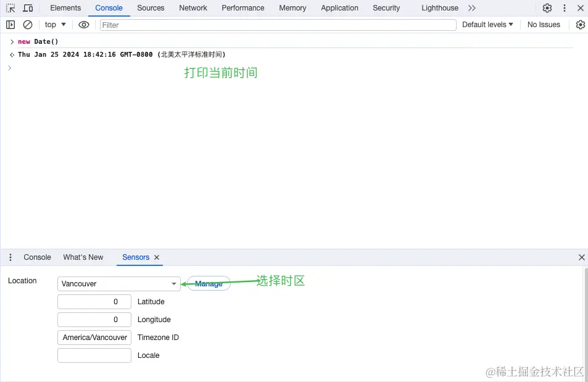Go to the Application tab
This screenshot has height=382, width=588.
[340, 8]
